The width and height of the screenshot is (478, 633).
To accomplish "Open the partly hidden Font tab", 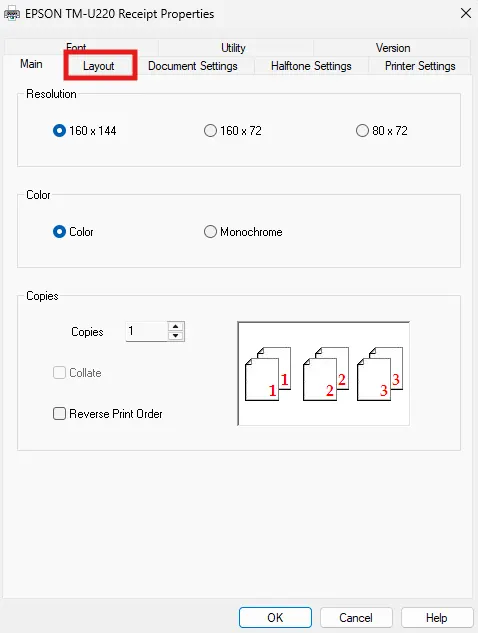I will tap(76, 46).
